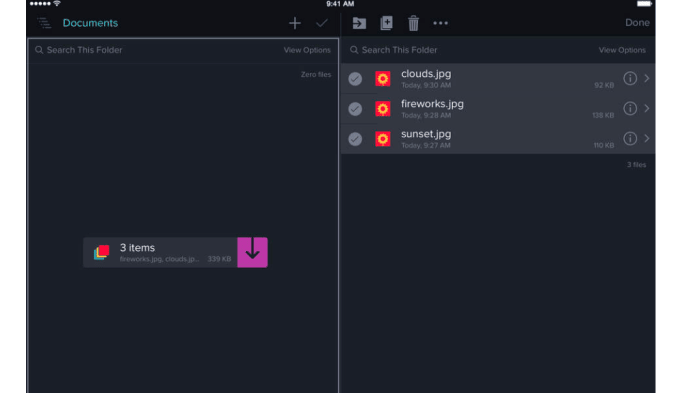Tap the Documents title link
700x393 pixels.
(90, 23)
